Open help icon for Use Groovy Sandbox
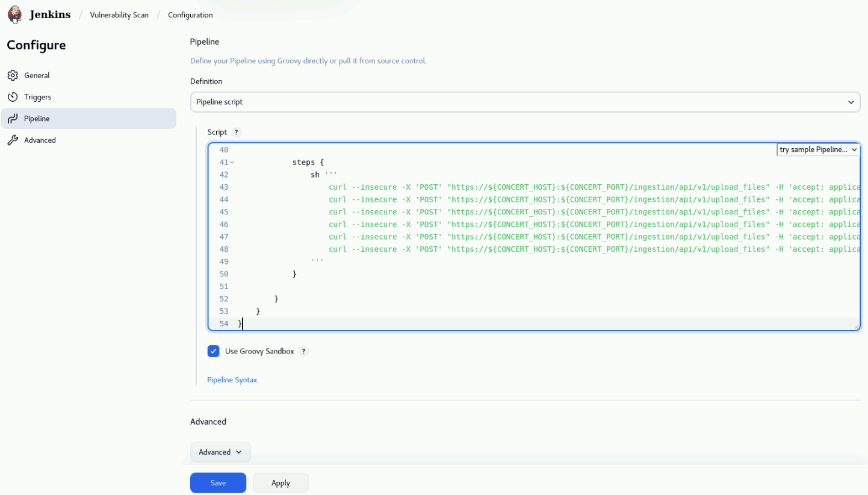The width and height of the screenshot is (868, 495). pos(304,352)
